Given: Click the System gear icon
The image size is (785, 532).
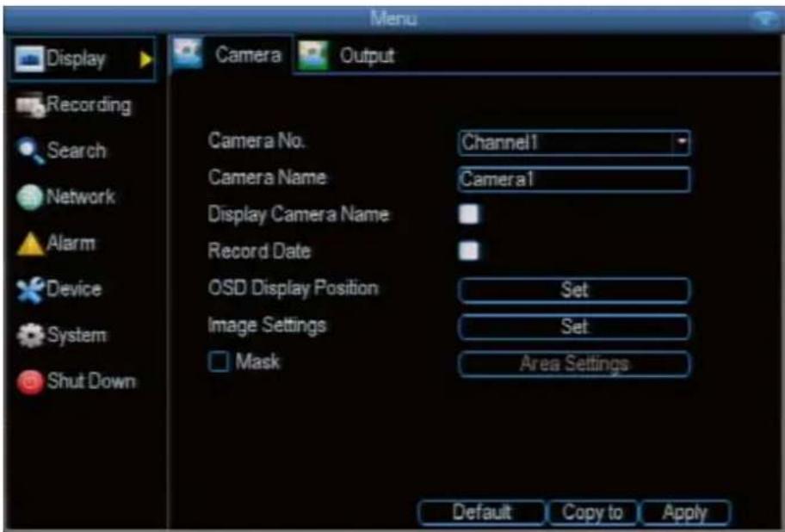Looking at the screenshot, I should pos(30,336).
